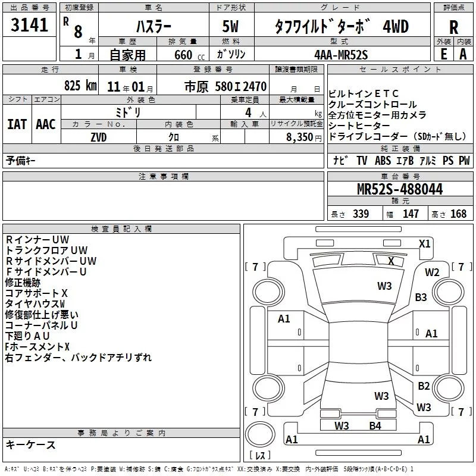The image size is (476, 476).
Task: Click the air conditioner type AAC
Action: [x=46, y=124]
